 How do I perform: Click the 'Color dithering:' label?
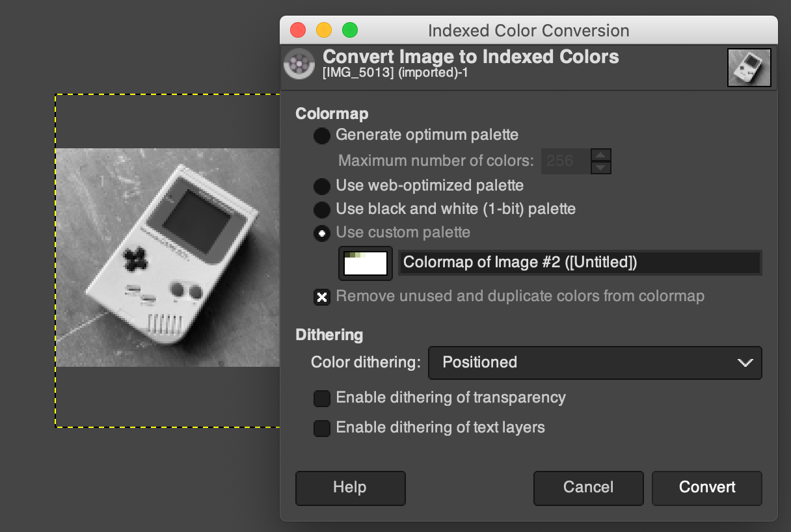[x=366, y=362]
